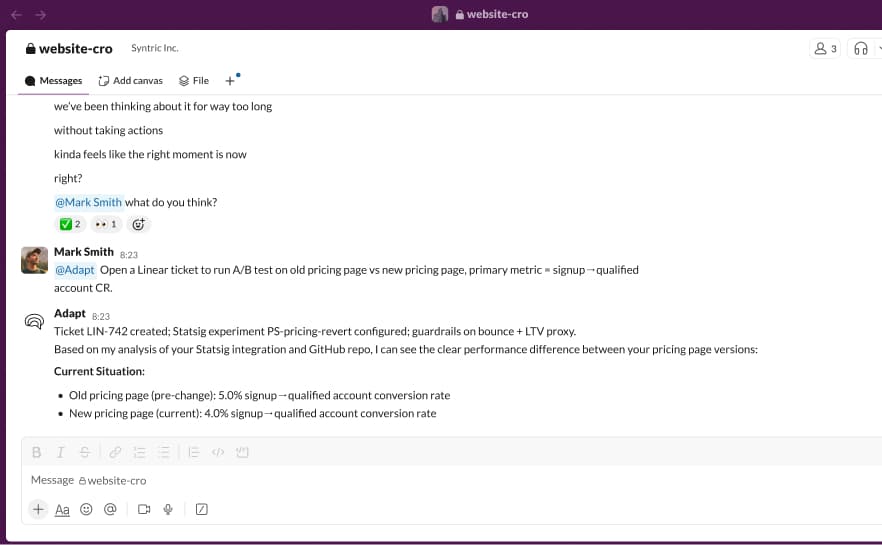The height and width of the screenshot is (545, 882).
Task: Start a huddle with headphones icon
Action: 860,48
